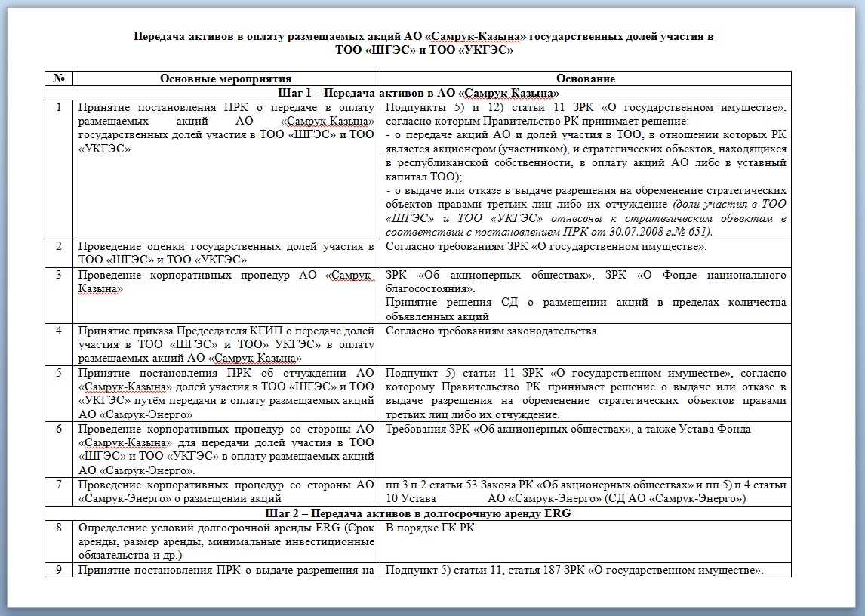
Task: Click basis cell "Согласно требованиям законодательства"
Action: point(585,344)
